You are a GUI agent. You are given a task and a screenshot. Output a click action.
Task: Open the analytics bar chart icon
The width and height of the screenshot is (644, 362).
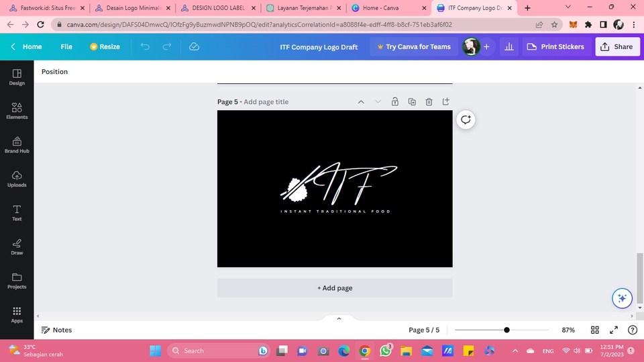(509, 46)
